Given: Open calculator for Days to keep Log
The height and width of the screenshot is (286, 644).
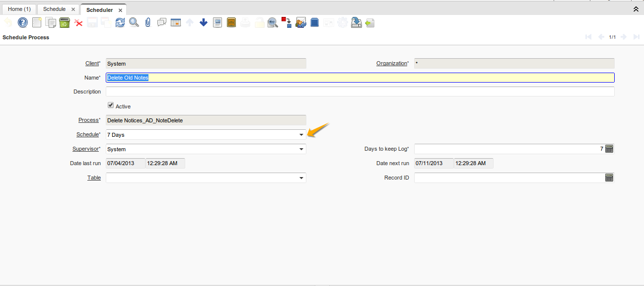Looking at the screenshot, I should [x=609, y=149].
